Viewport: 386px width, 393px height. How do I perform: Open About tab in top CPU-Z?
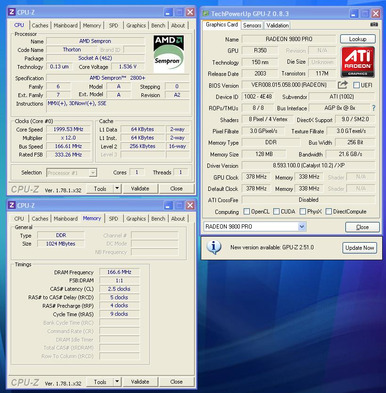pos(178,25)
